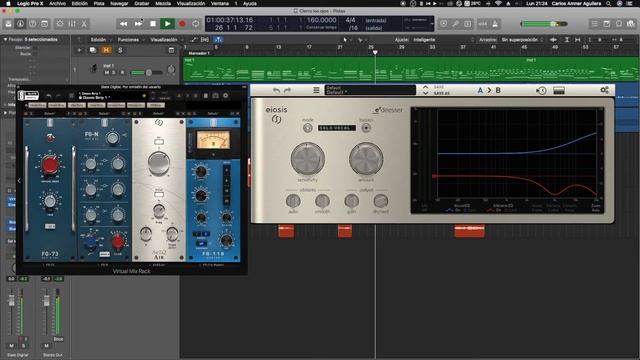Open the Funciones dropdown menu

pyautogui.click(x=131, y=40)
